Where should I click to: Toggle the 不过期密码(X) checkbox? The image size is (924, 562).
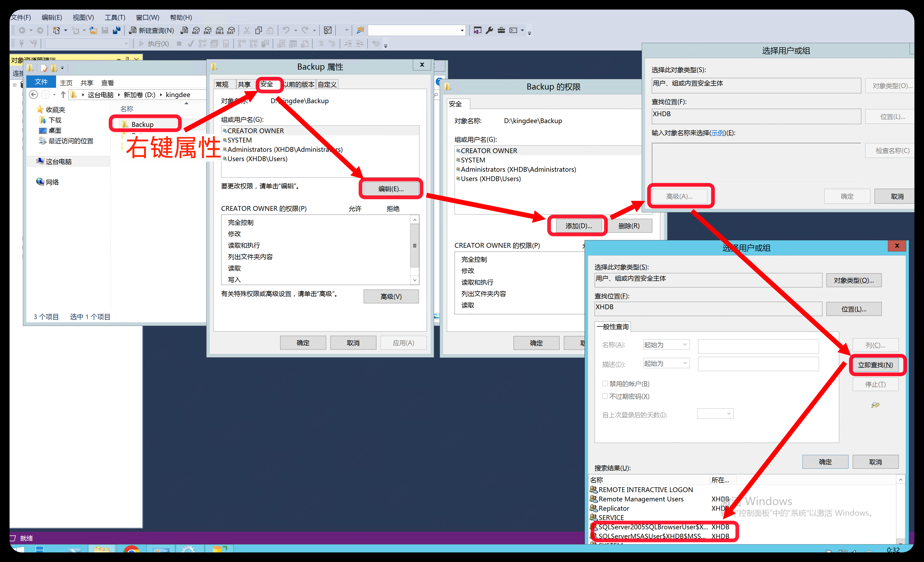(x=604, y=396)
